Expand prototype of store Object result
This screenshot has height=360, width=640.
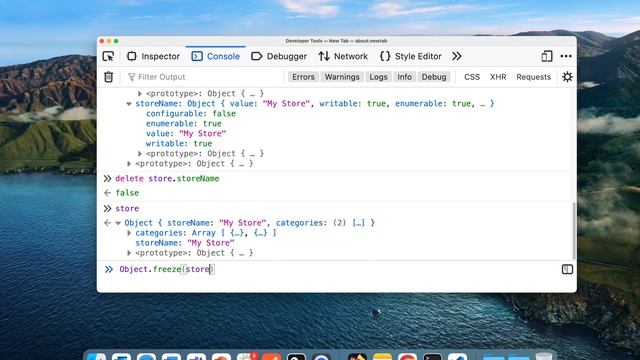pos(129,253)
